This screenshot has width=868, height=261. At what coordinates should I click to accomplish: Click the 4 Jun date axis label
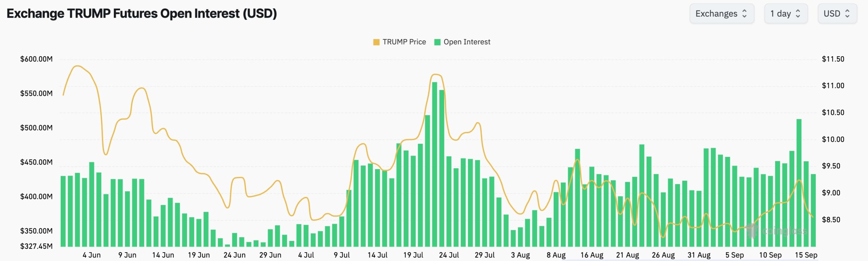(x=92, y=255)
